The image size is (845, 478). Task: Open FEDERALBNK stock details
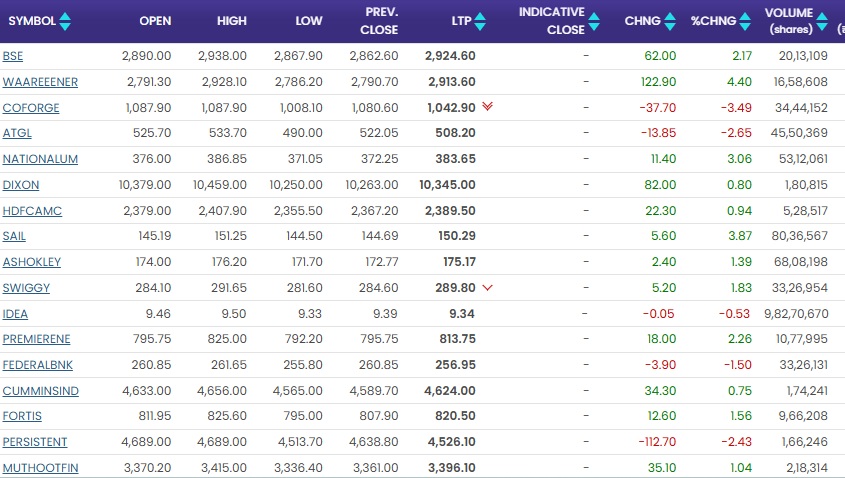point(37,365)
